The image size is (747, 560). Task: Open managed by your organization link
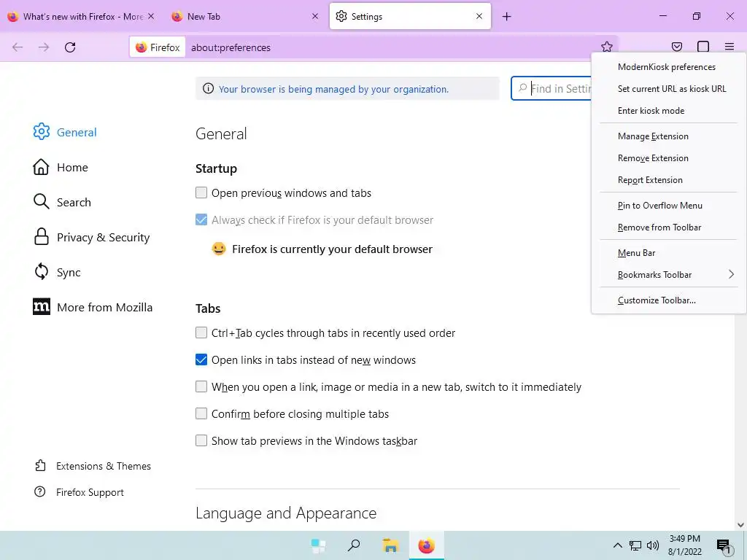coord(333,89)
